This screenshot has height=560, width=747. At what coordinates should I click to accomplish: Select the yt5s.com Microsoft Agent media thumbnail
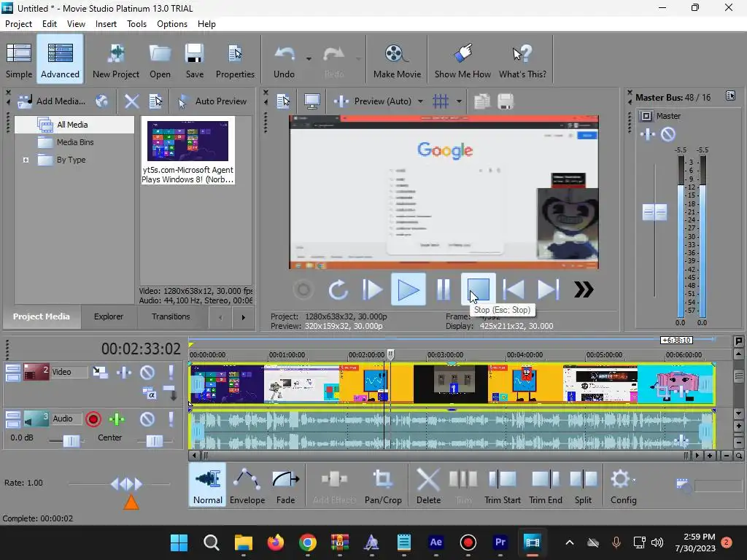pos(187,151)
